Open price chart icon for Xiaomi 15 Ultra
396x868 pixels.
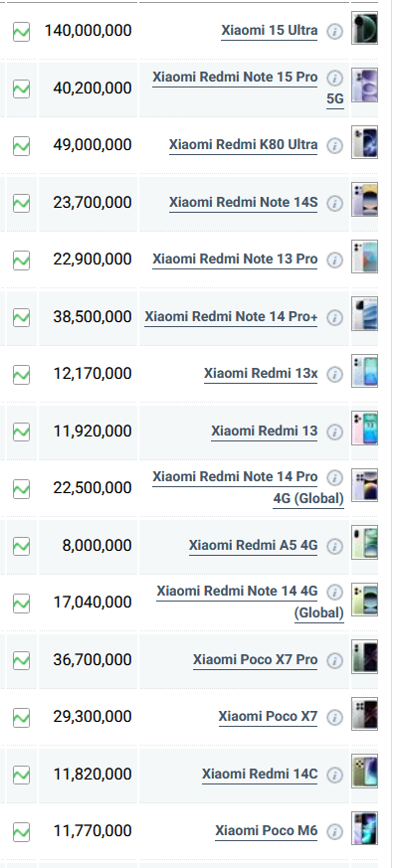[x=21, y=32]
